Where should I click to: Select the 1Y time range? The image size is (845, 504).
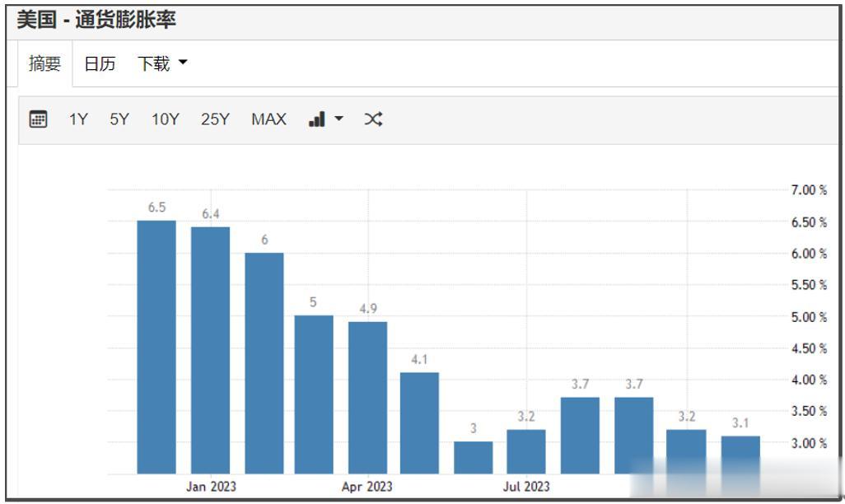[78, 119]
